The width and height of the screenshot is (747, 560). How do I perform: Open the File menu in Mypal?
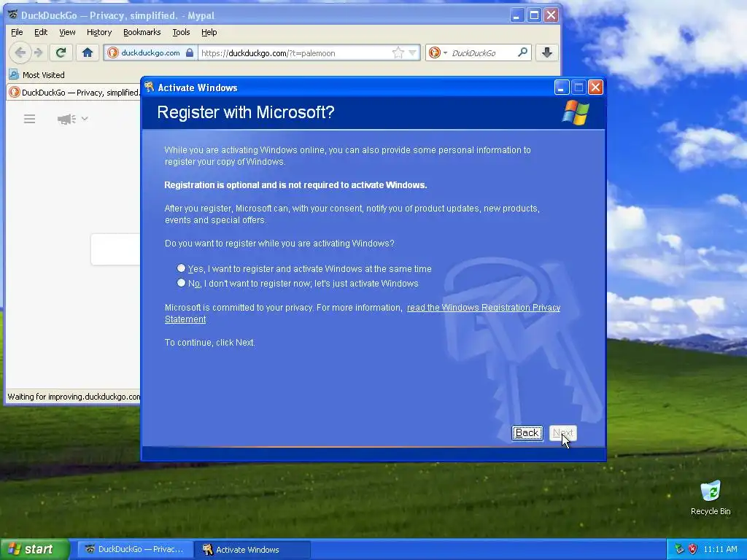click(x=17, y=32)
